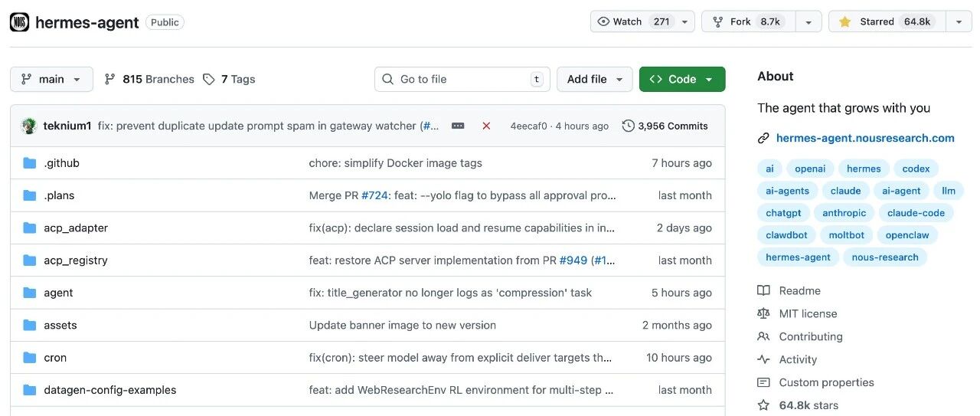The height and width of the screenshot is (416, 980).
Task: Open the acp_registry folder
Action: 76,260
